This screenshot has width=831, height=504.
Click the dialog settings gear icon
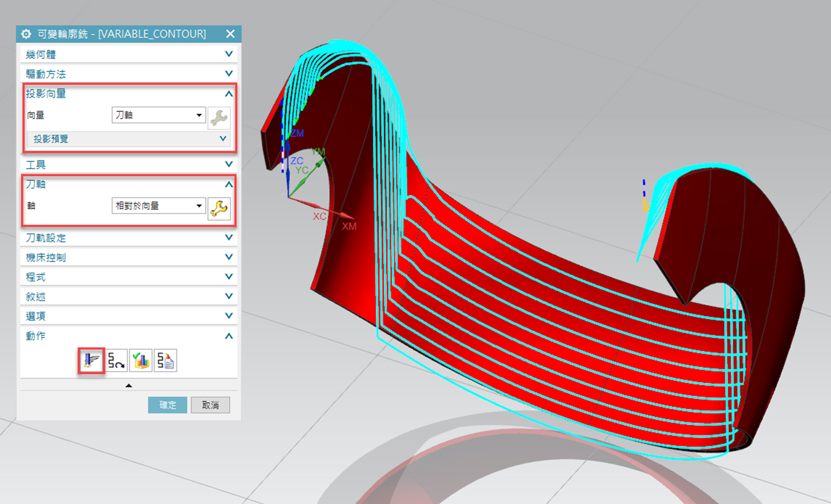(x=26, y=34)
